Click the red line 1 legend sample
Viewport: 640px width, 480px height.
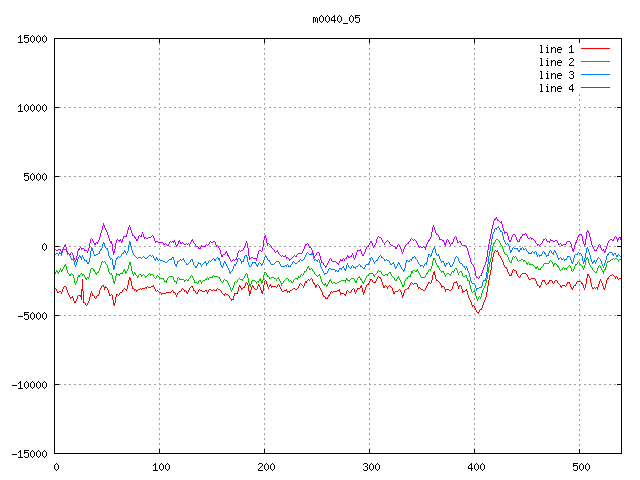point(595,49)
